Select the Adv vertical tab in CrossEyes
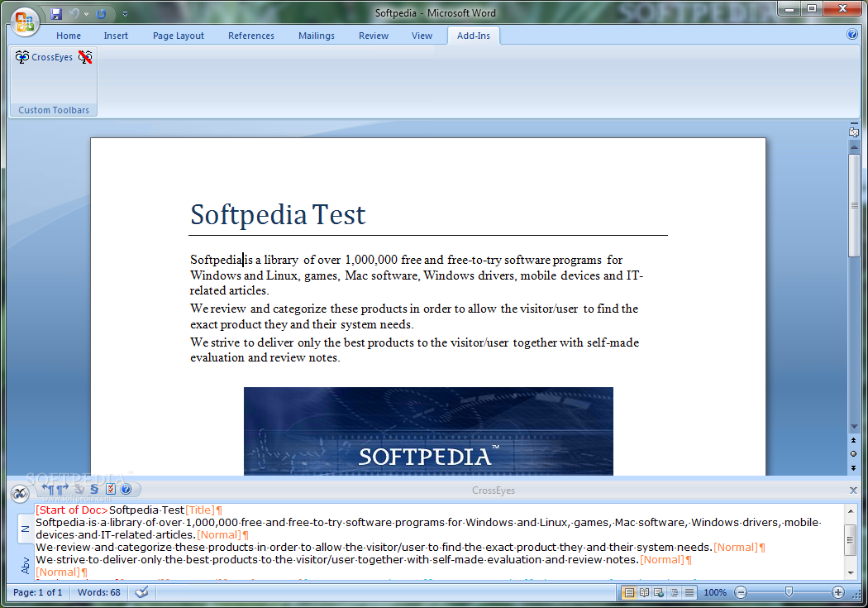 pos(25,565)
